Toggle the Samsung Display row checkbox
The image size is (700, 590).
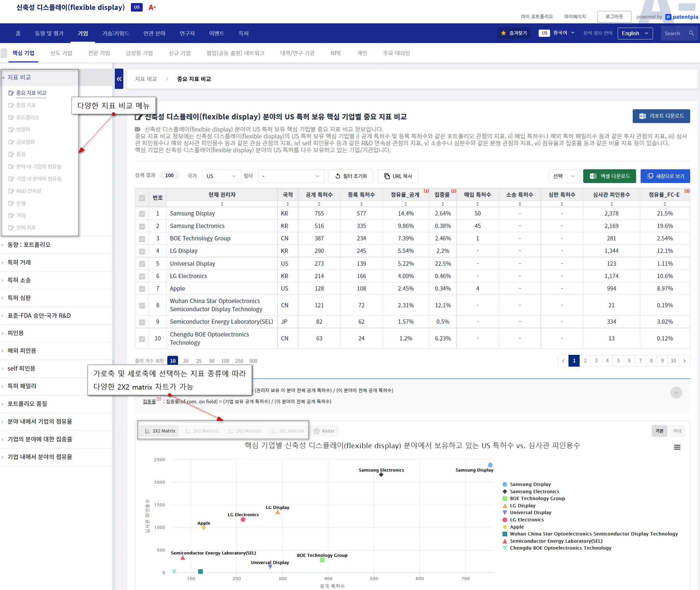(142, 214)
